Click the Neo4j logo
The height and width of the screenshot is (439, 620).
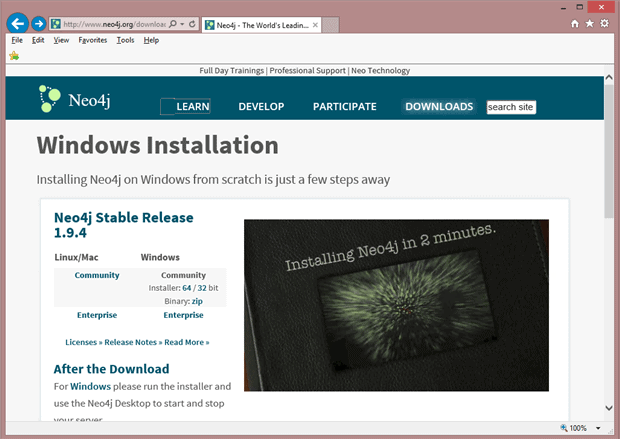[x=74, y=99]
